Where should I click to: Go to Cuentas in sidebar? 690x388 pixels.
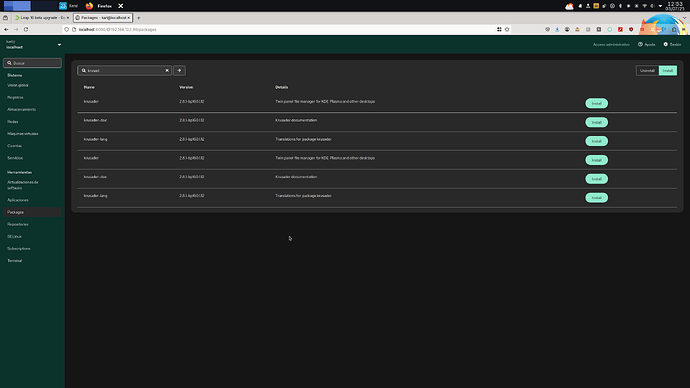point(15,146)
